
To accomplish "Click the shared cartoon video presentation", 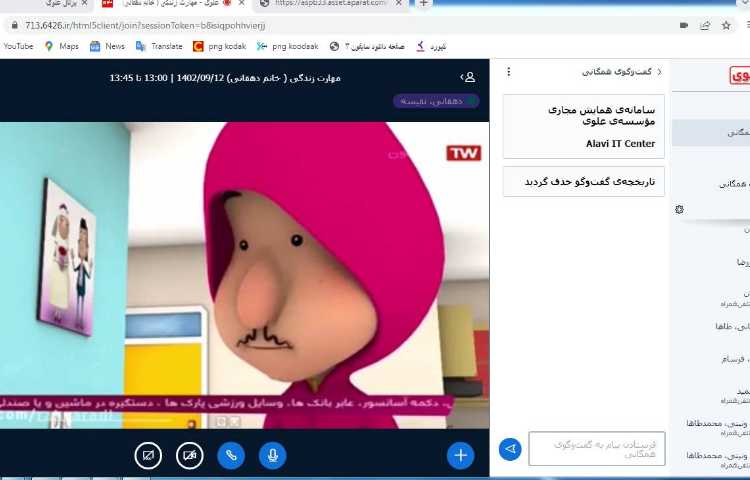I will click(x=244, y=275).
